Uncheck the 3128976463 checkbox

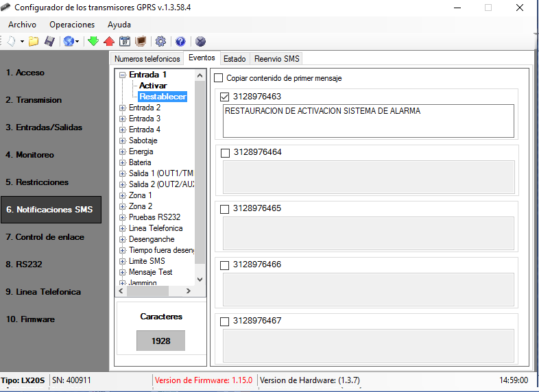(x=224, y=97)
